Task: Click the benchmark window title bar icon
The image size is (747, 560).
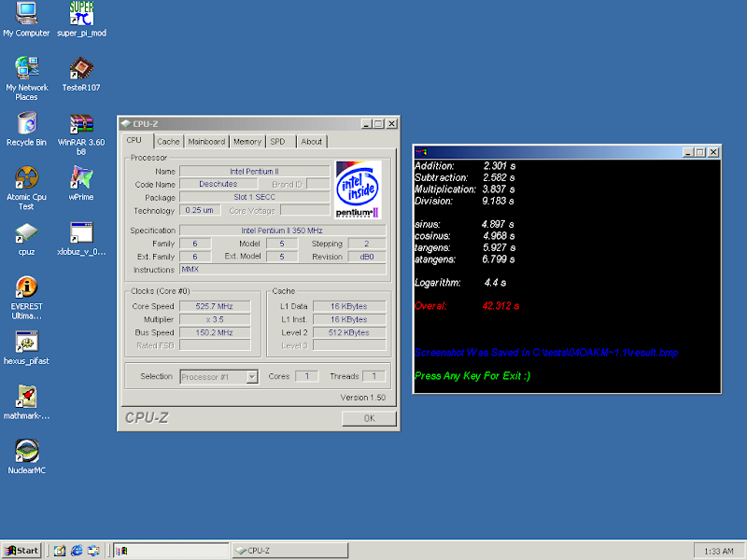Action: (421, 152)
